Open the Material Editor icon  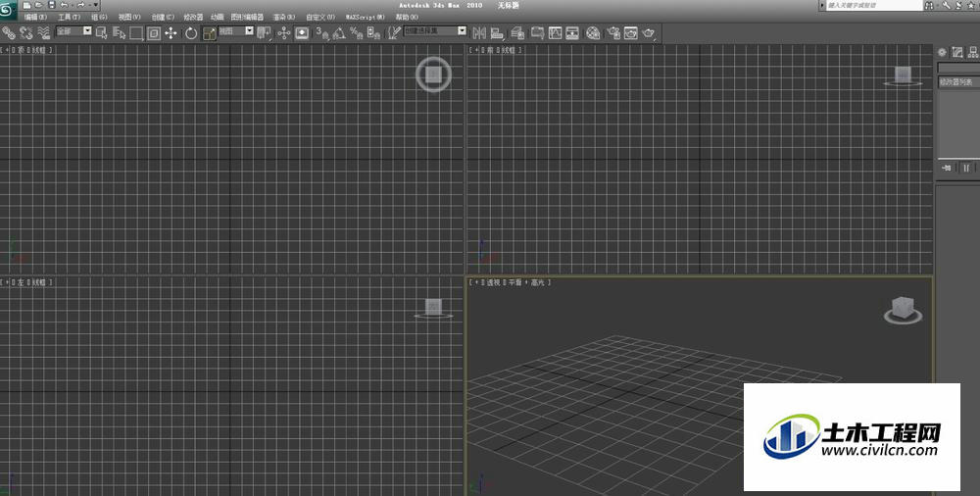593,32
